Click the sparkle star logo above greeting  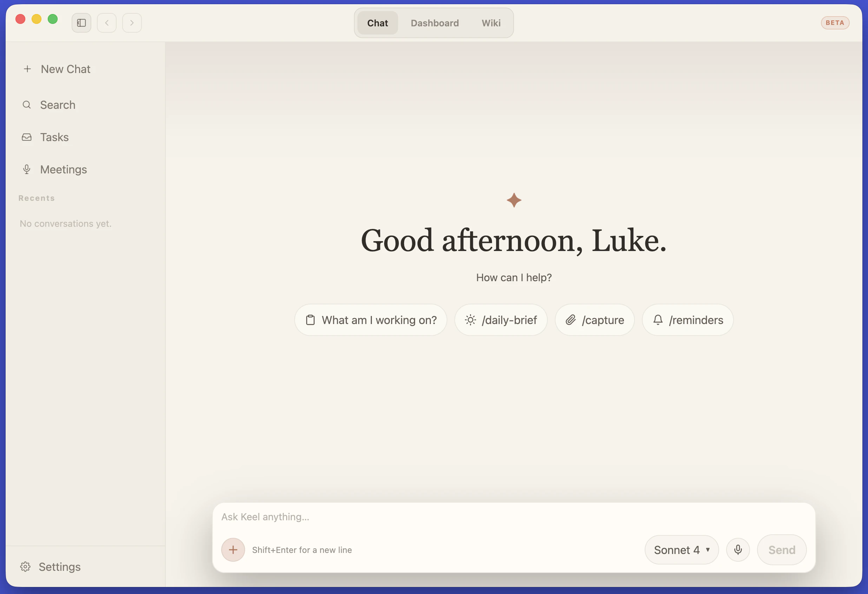point(514,200)
